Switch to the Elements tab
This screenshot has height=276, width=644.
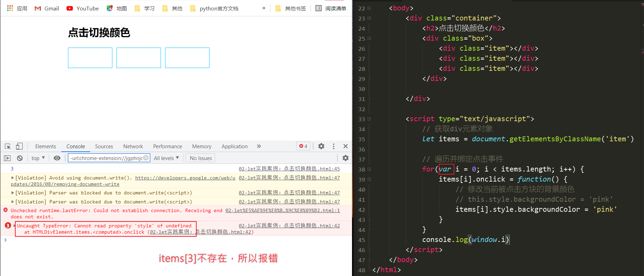tap(45, 147)
